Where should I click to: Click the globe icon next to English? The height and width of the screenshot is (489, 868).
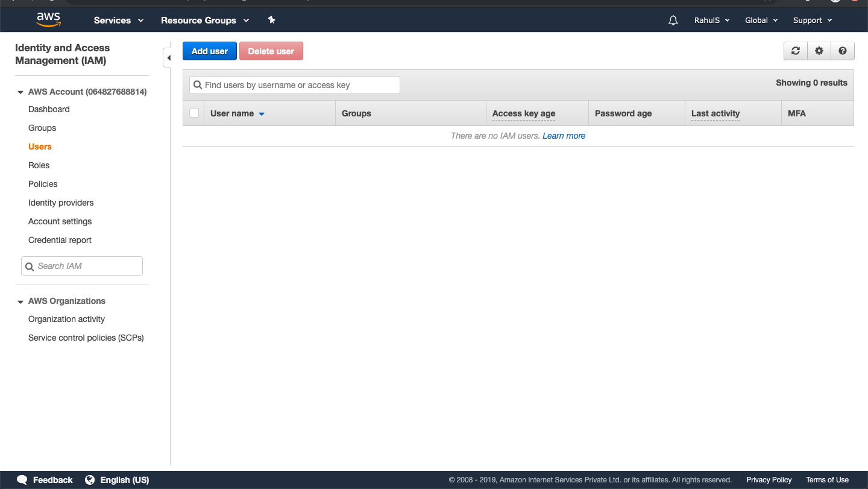(90, 479)
